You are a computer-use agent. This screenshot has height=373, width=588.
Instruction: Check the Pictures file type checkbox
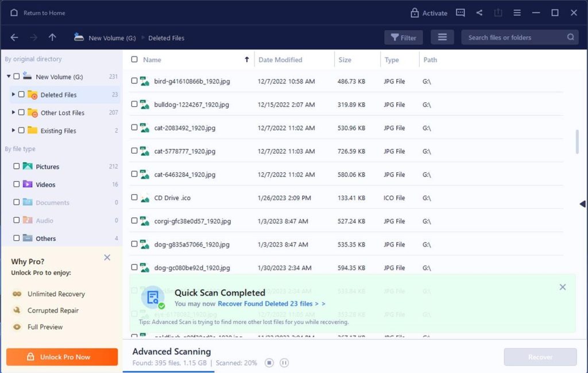[17, 166]
